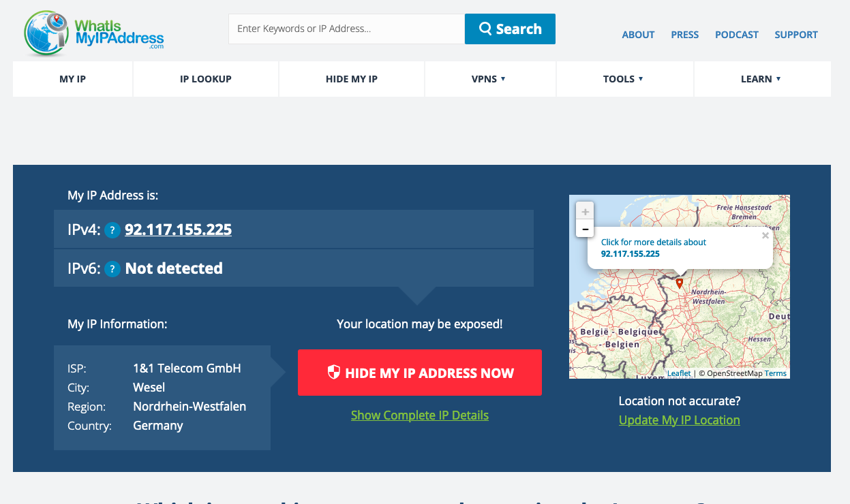Image resolution: width=850 pixels, height=504 pixels.
Task: Close the map popup bubble
Action: (765, 236)
